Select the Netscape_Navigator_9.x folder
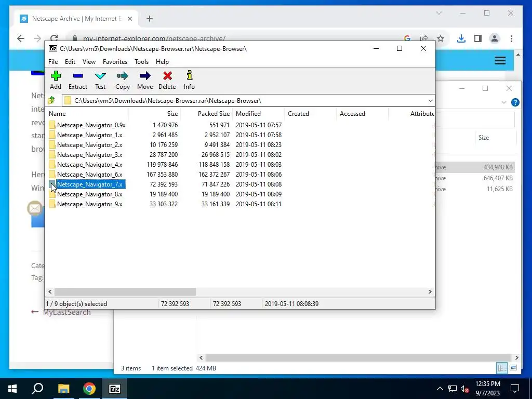This screenshot has width=532, height=399. coord(89,204)
